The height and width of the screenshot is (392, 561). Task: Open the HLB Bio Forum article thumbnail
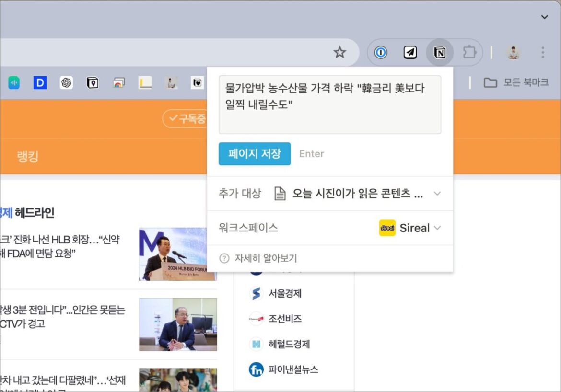[x=177, y=254]
